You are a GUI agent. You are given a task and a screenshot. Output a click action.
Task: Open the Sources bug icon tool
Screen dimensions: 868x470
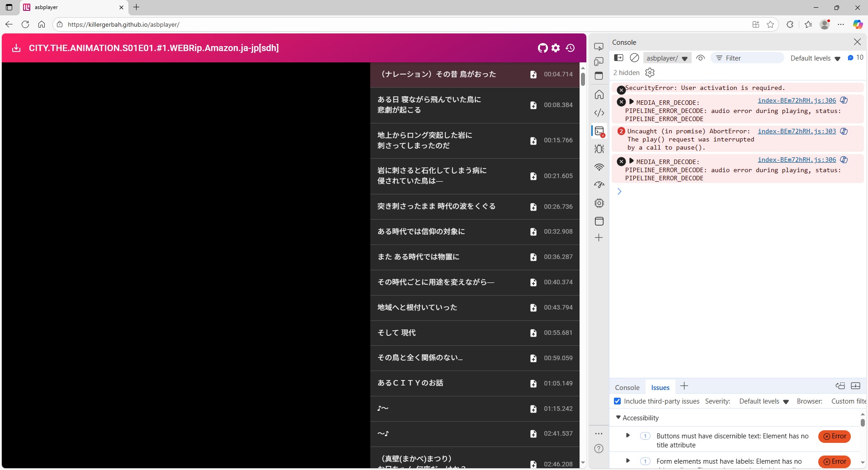point(599,149)
